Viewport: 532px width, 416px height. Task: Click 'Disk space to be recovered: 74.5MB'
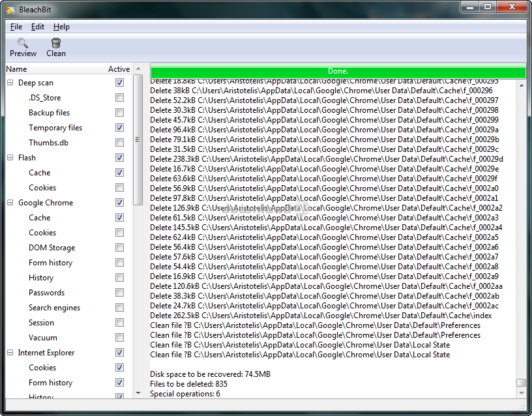coord(211,374)
